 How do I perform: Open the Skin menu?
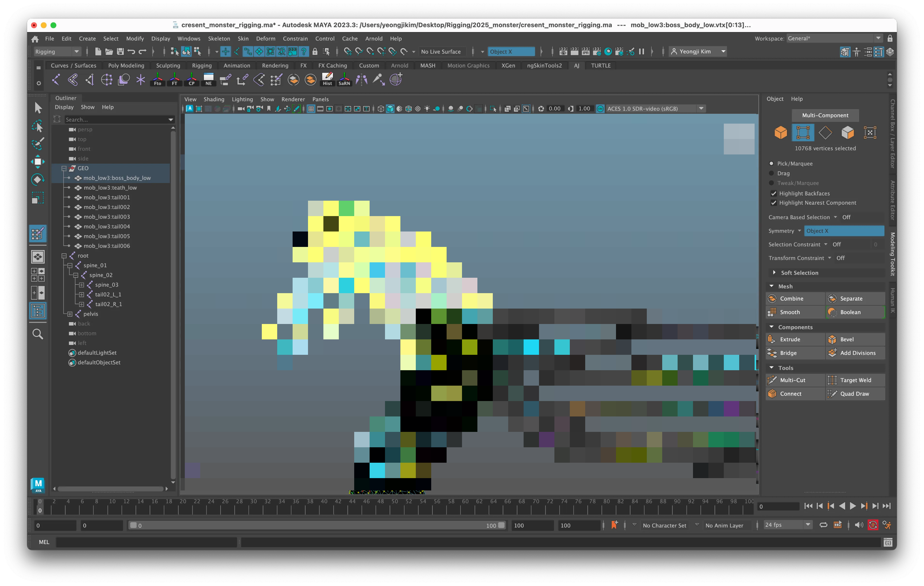[243, 39]
